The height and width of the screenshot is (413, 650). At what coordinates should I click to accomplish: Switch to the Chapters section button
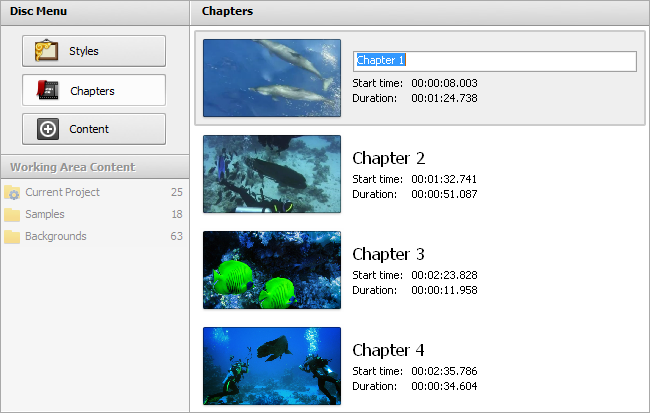[94, 90]
